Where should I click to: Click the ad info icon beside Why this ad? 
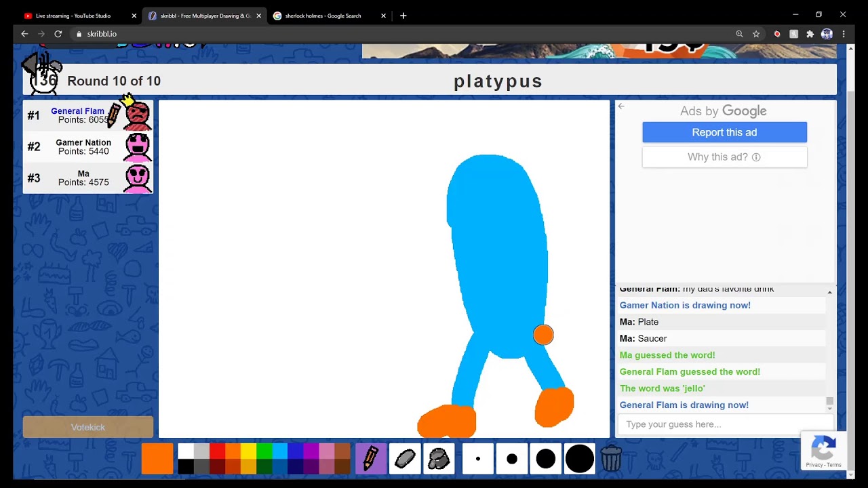pyautogui.click(x=756, y=157)
